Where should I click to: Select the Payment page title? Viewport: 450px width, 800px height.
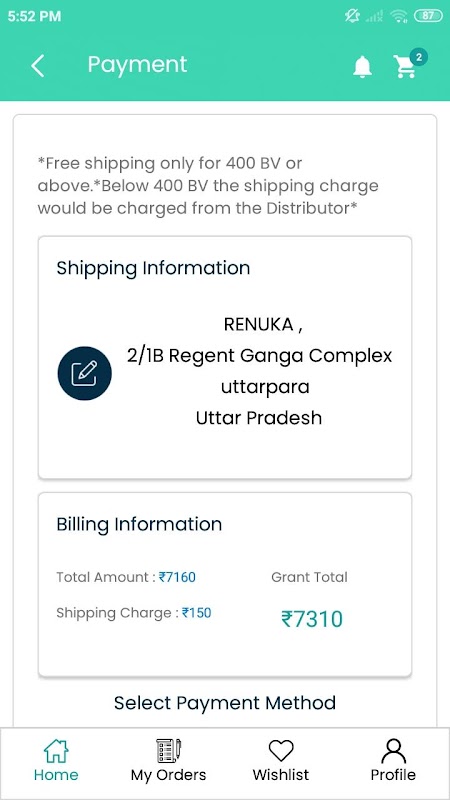[x=137, y=65]
